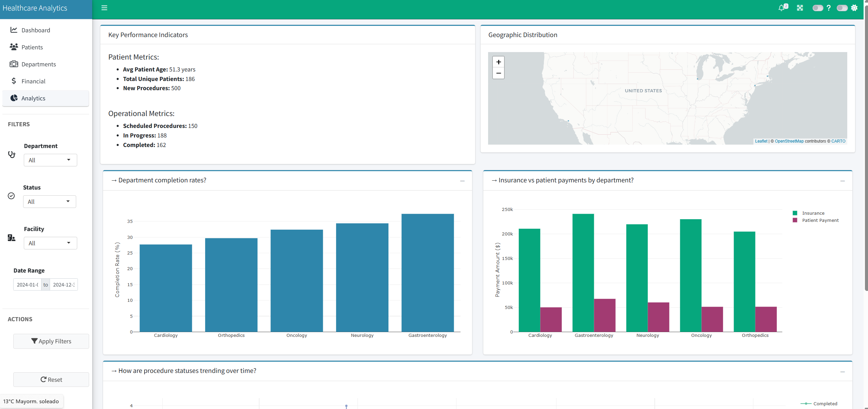The height and width of the screenshot is (409, 868).
Task: Click the map zoom in plus button
Action: 498,62
